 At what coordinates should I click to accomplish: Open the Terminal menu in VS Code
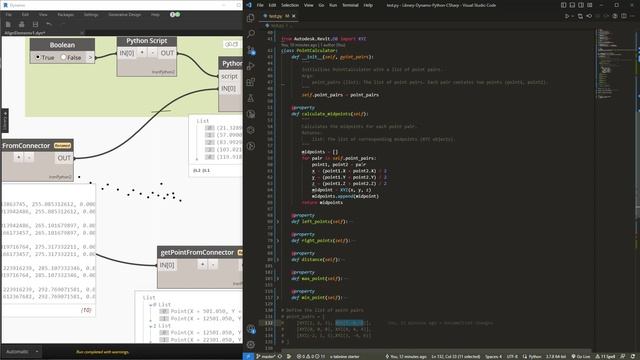pos(350,5)
